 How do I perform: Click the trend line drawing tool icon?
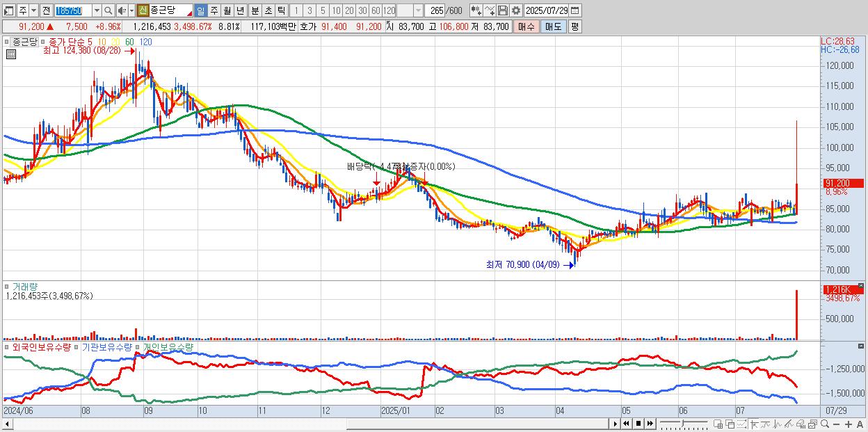click(766, 424)
